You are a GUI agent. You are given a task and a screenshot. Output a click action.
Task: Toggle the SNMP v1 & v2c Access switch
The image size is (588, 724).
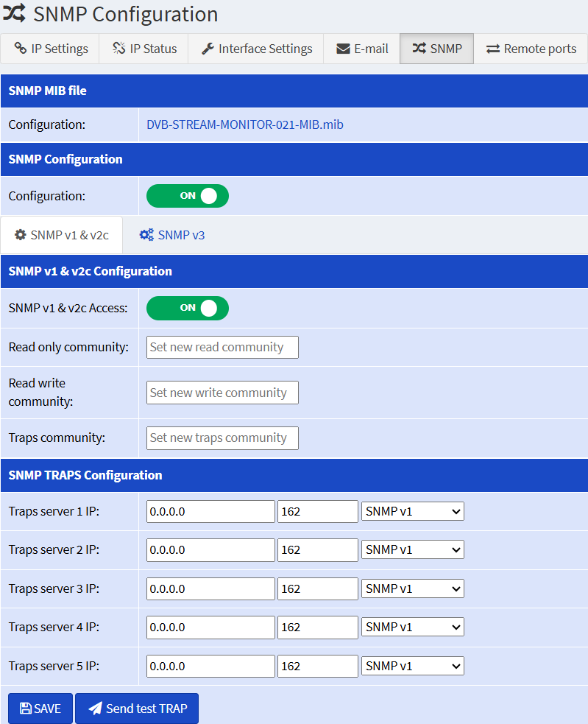[x=188, y=308]
